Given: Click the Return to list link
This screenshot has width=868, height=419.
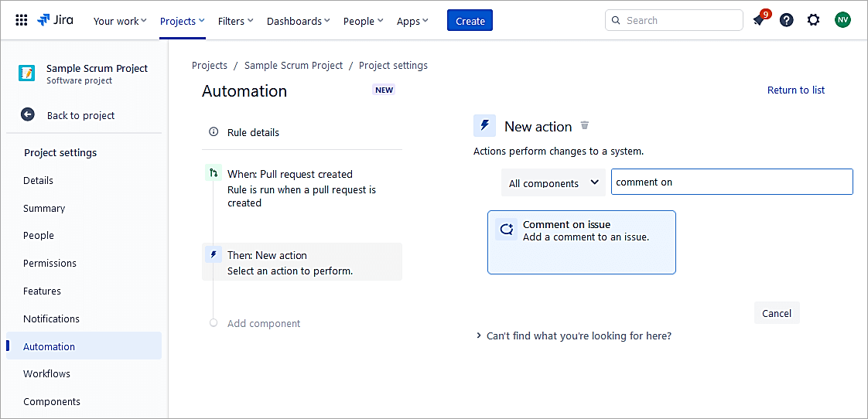Looking at the screenshot, I should pyautogui.click(x=795, y=90).
